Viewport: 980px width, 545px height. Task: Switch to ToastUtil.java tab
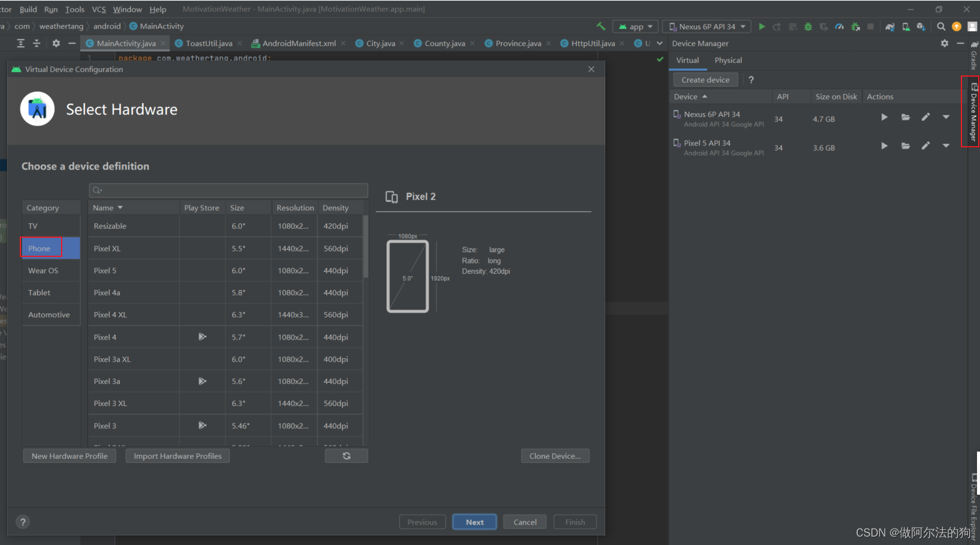point(208,43)
